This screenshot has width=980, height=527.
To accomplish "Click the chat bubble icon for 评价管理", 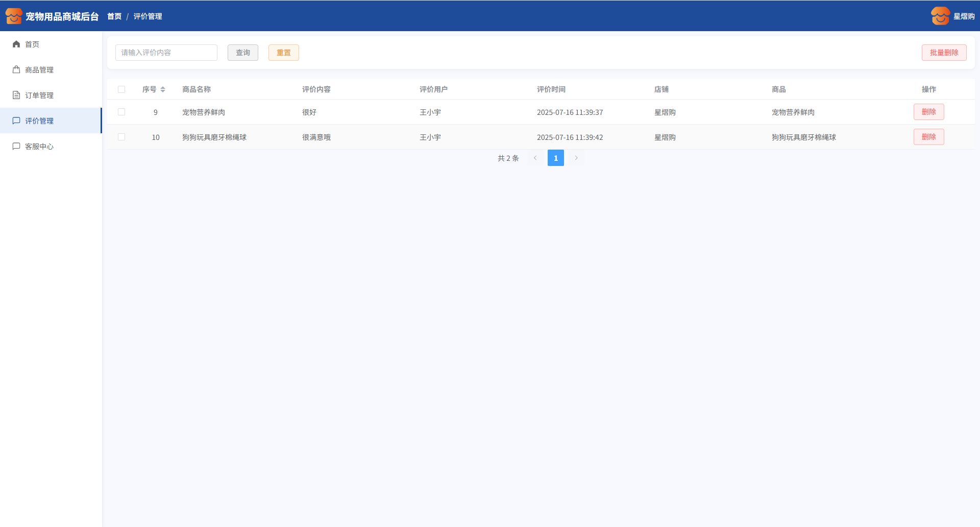I will point(16,121).
